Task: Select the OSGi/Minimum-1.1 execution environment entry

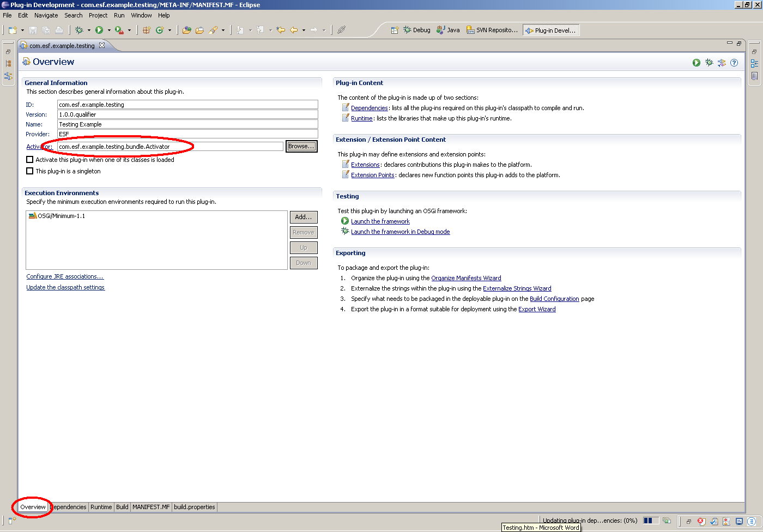Action: [57, 216]
